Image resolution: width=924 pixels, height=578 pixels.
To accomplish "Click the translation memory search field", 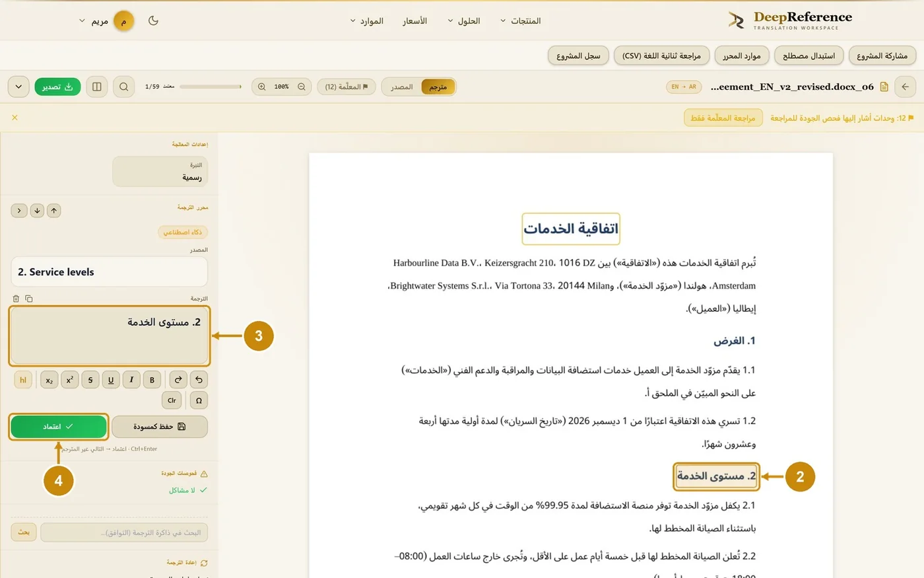I will tap(124, 532).
